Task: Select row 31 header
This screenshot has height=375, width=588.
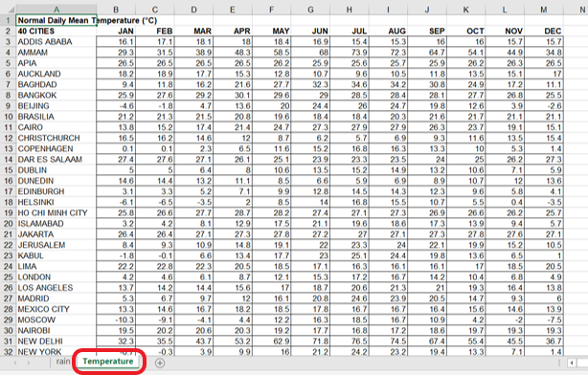Action: coord(8,342)
